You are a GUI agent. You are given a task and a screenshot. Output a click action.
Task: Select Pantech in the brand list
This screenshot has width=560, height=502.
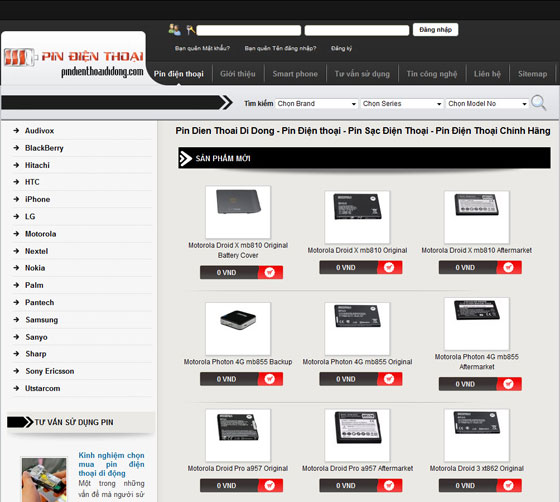pyautogui.click(x=39, y=302)
